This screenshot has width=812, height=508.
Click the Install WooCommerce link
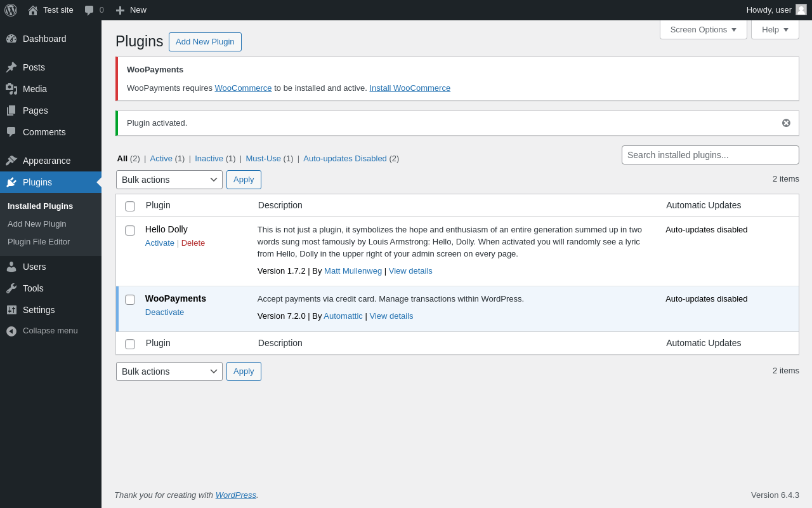coord(410,88)
